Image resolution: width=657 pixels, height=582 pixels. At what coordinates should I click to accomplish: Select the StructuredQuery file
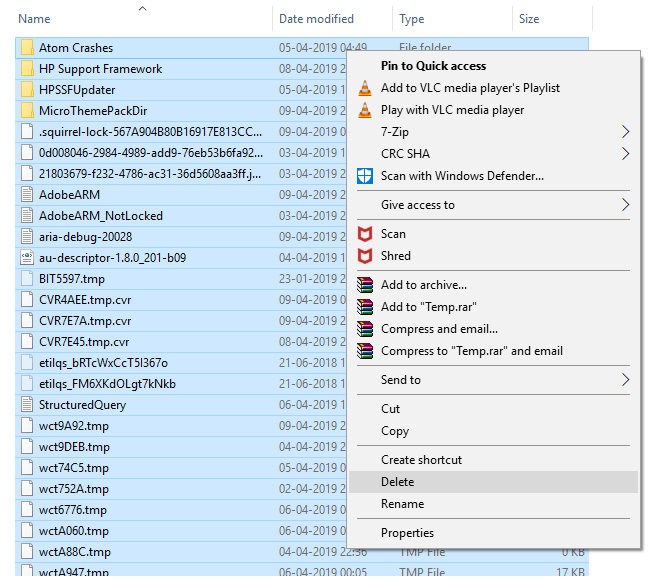coord(82,405)
